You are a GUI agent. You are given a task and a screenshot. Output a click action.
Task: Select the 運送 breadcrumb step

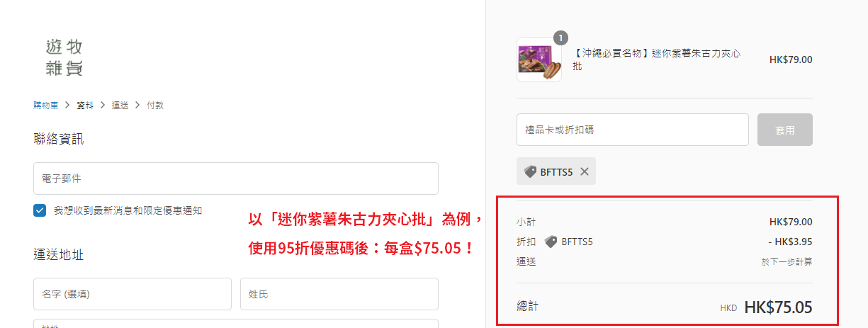120,105
